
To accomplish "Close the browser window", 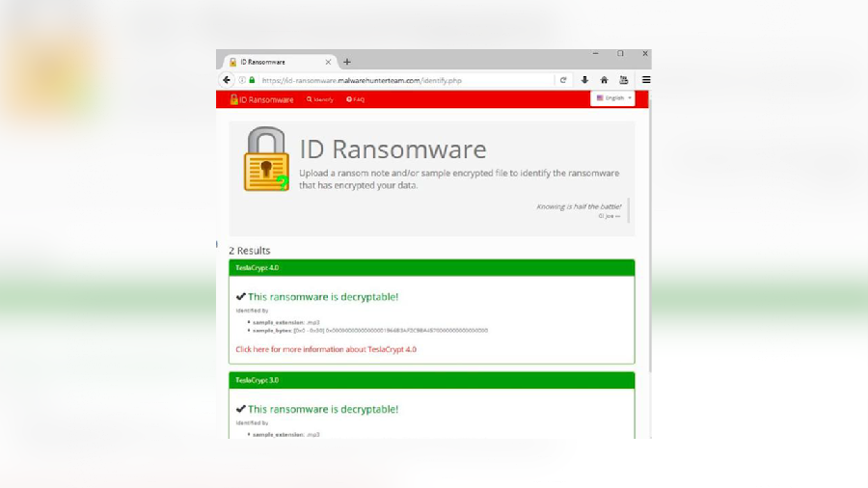I will click(645, 54).
